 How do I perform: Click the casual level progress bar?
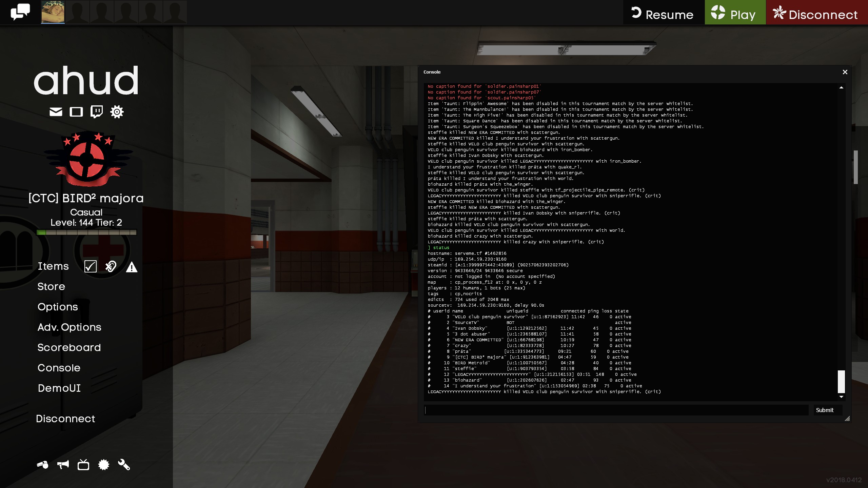tap(86, 232)
